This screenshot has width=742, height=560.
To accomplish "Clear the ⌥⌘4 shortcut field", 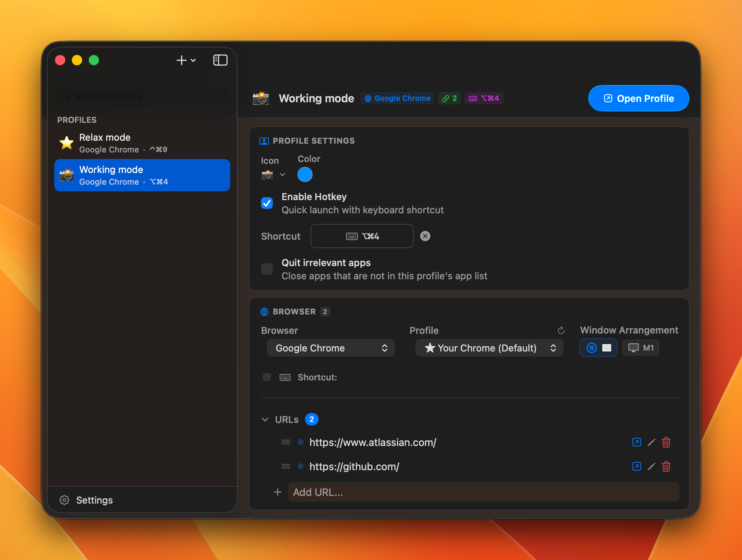I will tap(425, 236).
